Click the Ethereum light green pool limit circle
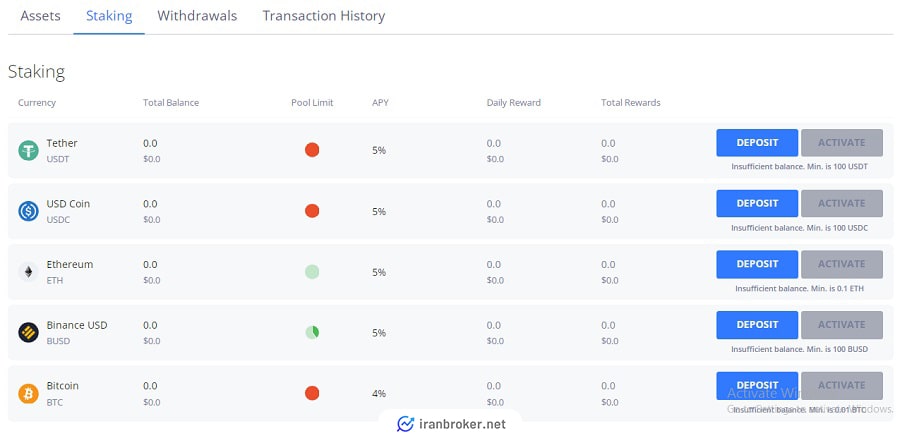900x438 pixels. point(312,272)
